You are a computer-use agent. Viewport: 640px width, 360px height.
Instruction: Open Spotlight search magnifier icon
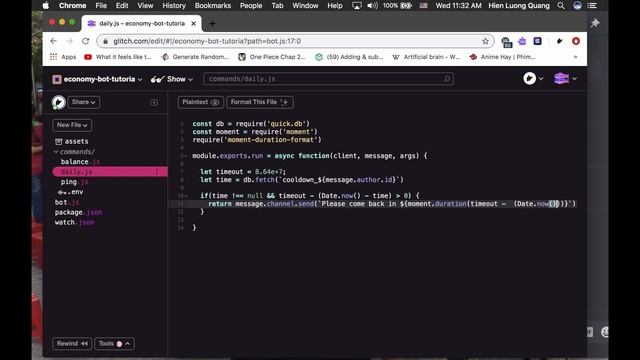pyautogui.click(x=561, y=6)
